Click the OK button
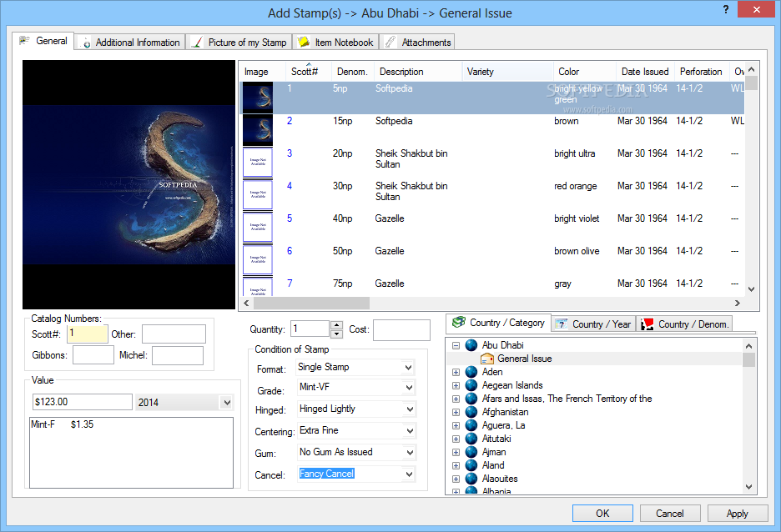 [x=602, y=513]
